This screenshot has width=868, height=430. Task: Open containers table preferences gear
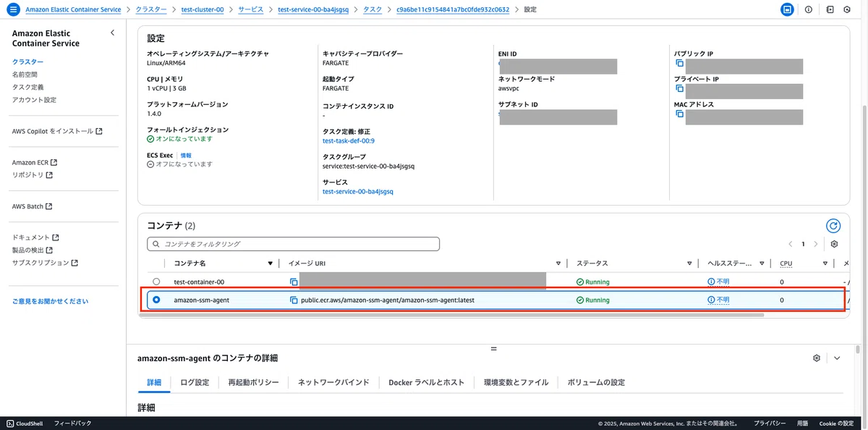tap(834, 244)
